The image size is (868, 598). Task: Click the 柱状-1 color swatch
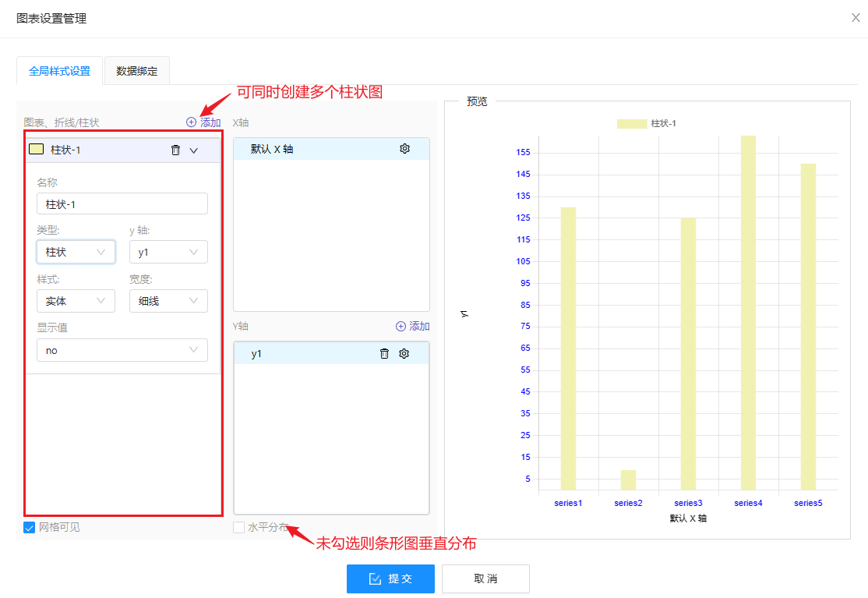pyautogui.click(x=37, y=149)
